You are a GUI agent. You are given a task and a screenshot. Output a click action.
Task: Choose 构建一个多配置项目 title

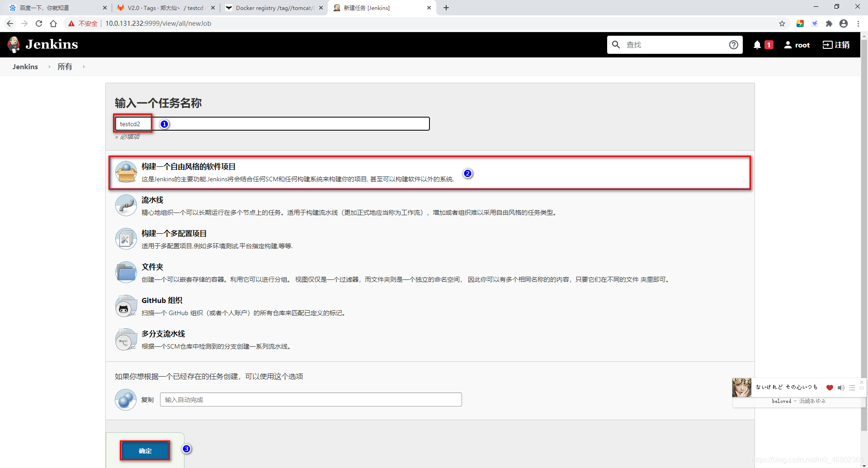(x=174, y=233)
